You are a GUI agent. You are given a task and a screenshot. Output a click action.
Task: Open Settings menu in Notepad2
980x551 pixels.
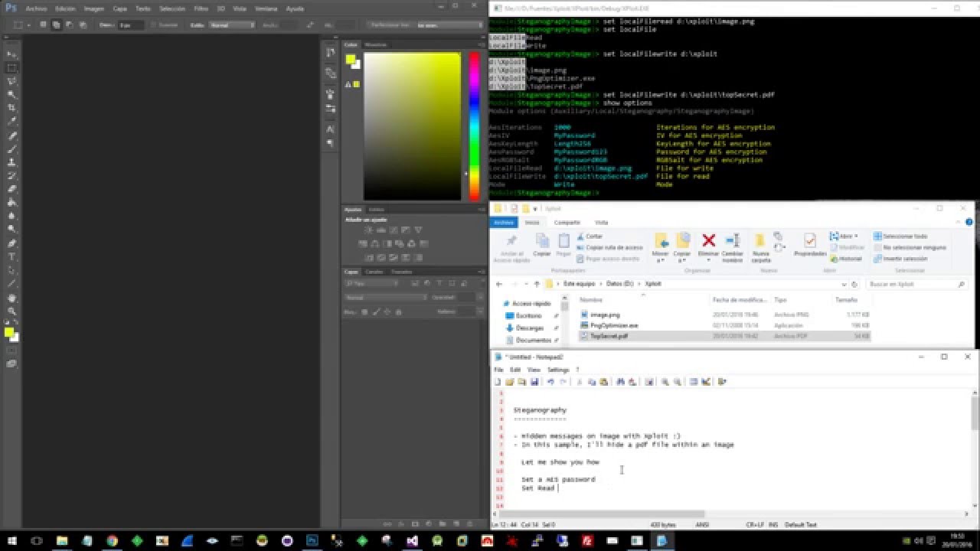coord(558,370)
